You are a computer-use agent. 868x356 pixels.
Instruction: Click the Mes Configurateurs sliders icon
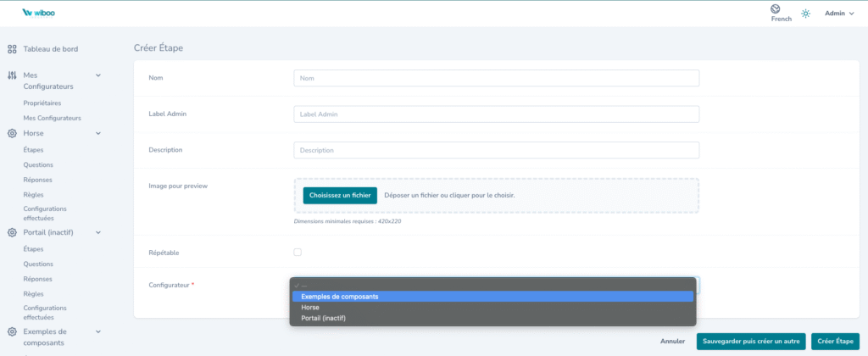click(x=12, y=75)
